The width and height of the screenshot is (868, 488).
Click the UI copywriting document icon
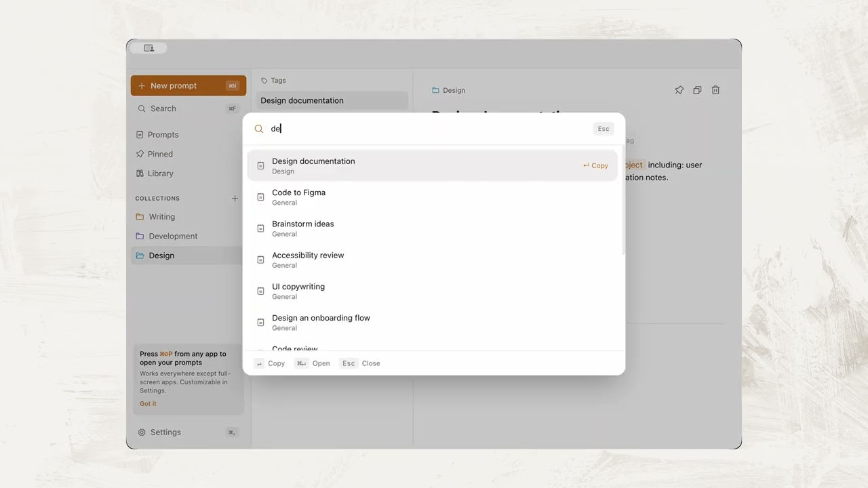tap(260, 291)
